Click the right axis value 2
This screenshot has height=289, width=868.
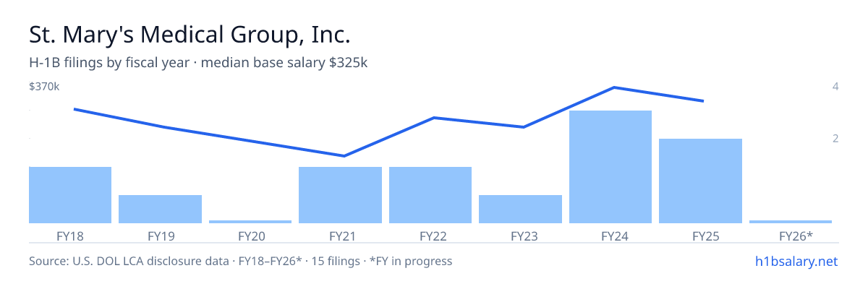835,138
